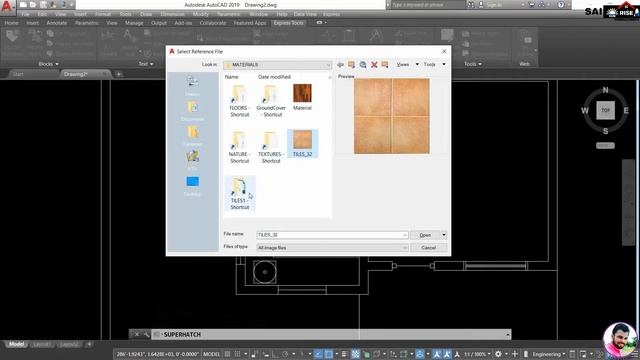The height and width of the screenshot is (360, 640).
Task: Open the Format menu in menu bar
Action: [103, 14]
